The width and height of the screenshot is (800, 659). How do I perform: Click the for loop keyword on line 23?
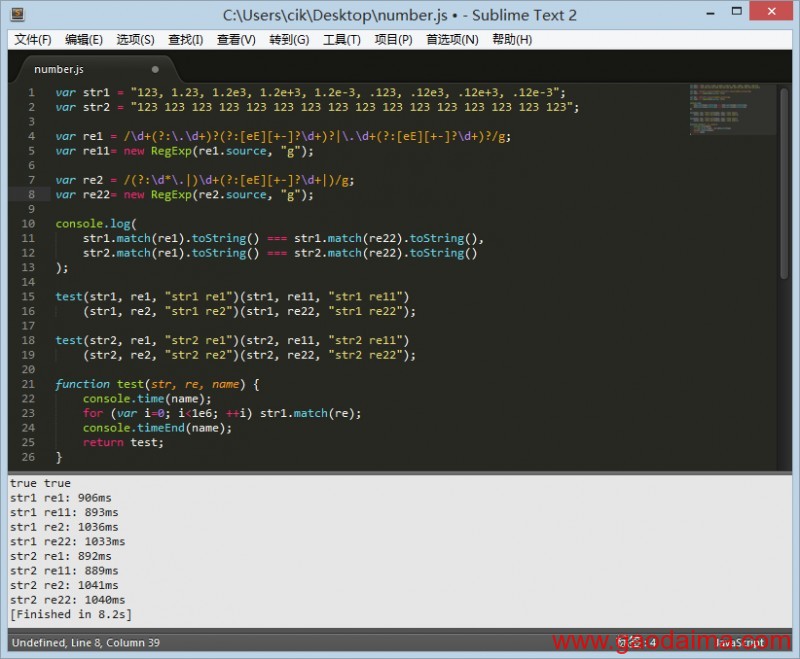(x=93, y=413)
